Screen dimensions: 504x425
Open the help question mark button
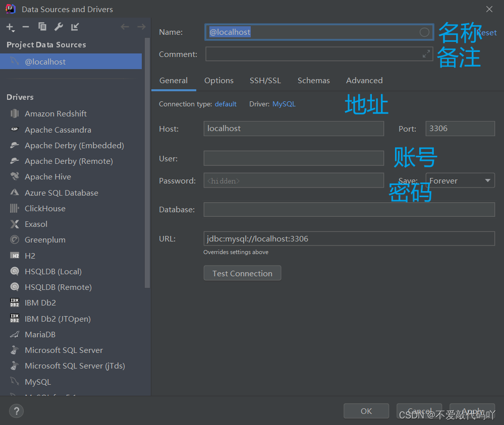[x=16, y=411]
